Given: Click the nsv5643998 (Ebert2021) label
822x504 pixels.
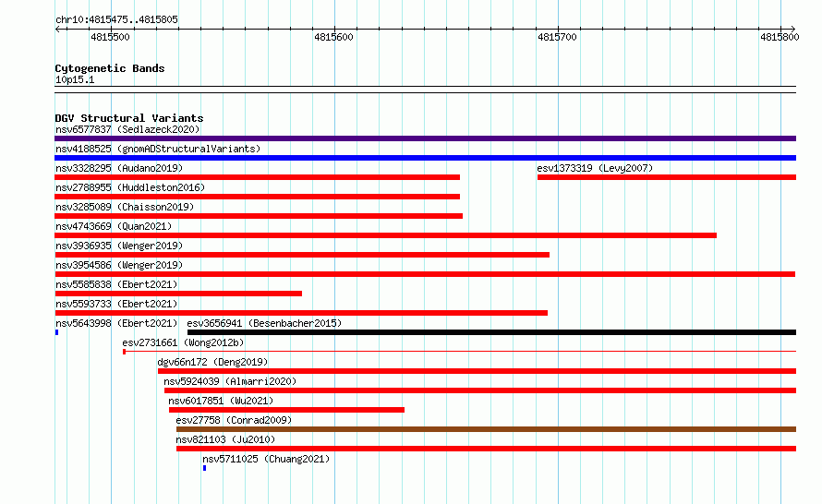Looking at the screenshot, I should point(116,323).
